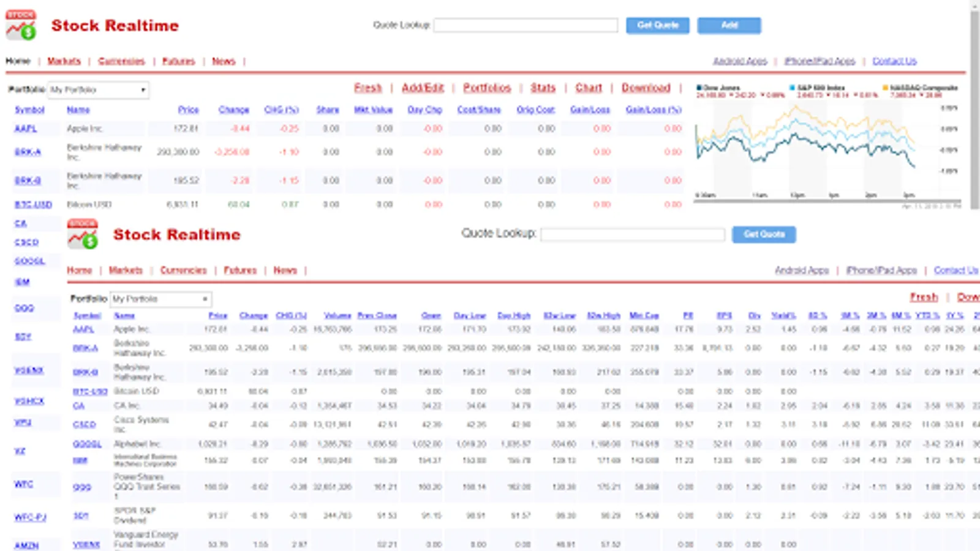The height and width of the screenshot is (551, 980).
Task: Go to the Portfolios link
Action: click(487, 88)
